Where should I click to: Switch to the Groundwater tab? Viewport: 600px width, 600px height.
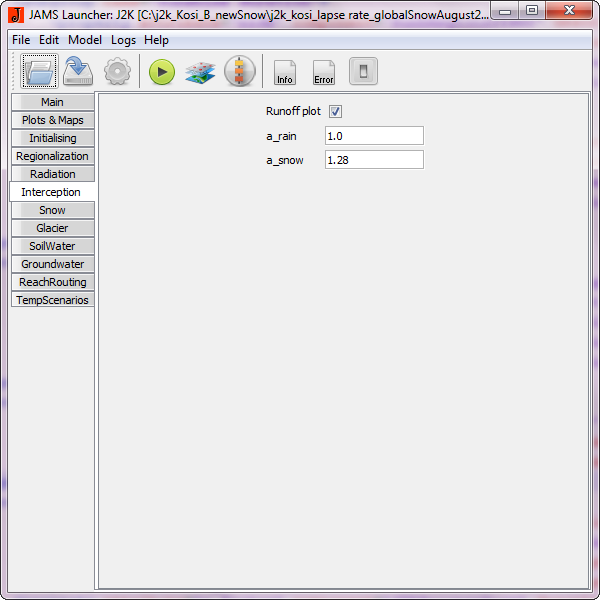(52, 264)
